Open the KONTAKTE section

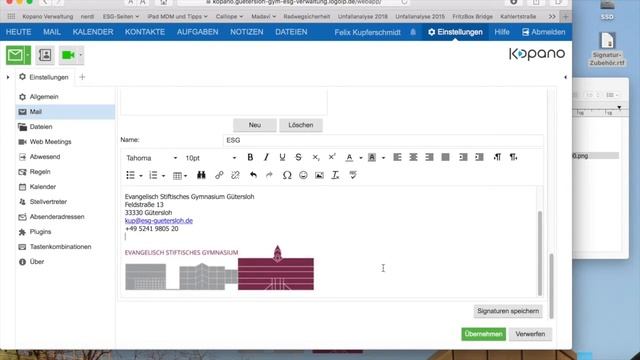click(145, 32)
